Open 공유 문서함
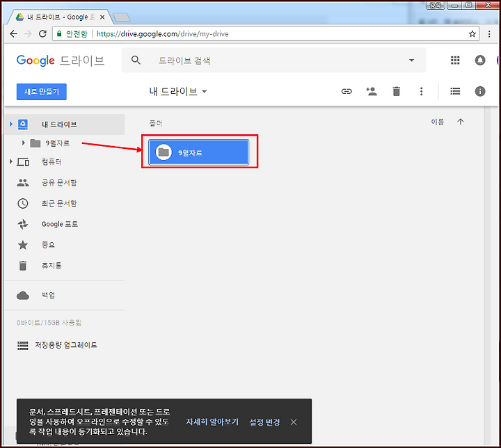Screen dimensions: 501x448 [x=59, y=183]
